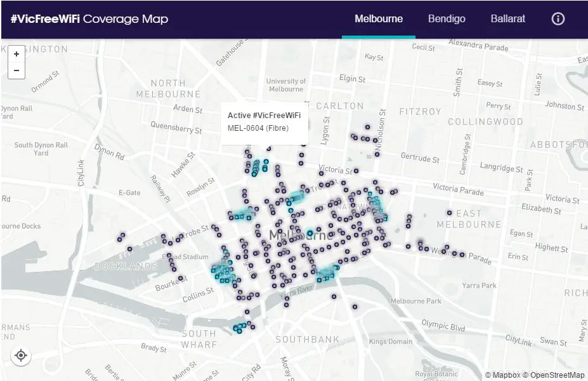588x381 pixels.
Task: Click the Melbourne Park label
Action: point(415,301)
